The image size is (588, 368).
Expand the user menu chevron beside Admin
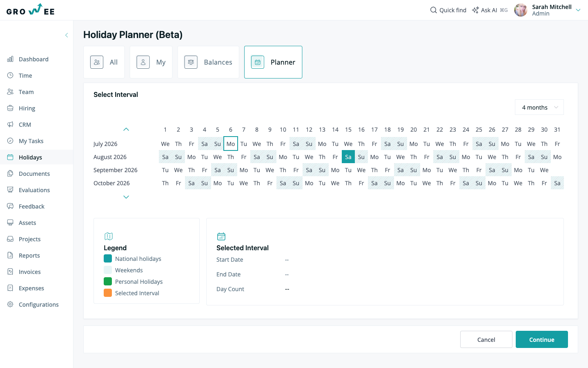578,10
